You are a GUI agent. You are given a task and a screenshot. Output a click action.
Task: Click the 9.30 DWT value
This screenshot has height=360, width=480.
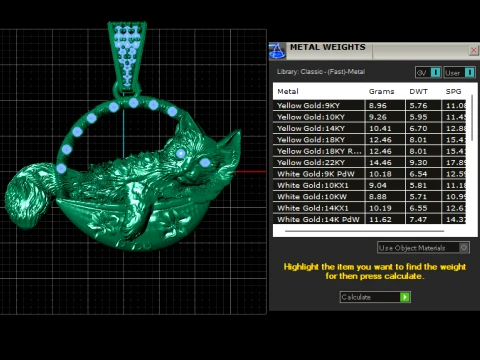[x=418, y=162]
